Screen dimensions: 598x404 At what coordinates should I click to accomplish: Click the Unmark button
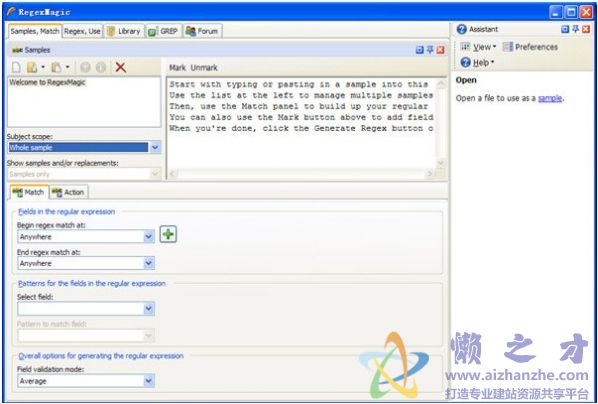[204, 68]
